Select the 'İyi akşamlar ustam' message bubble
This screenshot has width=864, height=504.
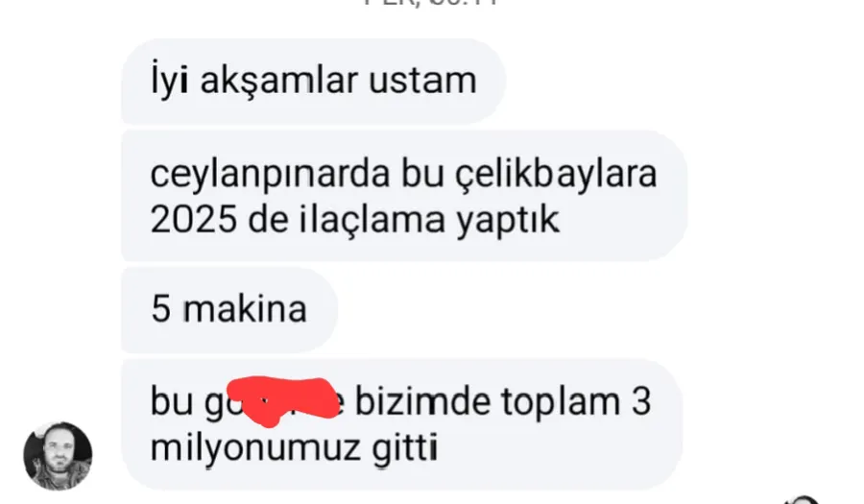313,82
